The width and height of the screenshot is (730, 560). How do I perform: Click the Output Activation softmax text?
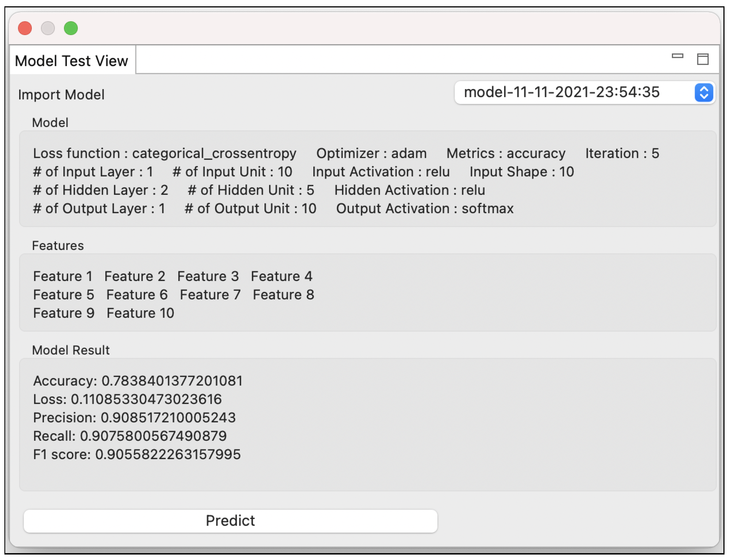click(425, 208)
